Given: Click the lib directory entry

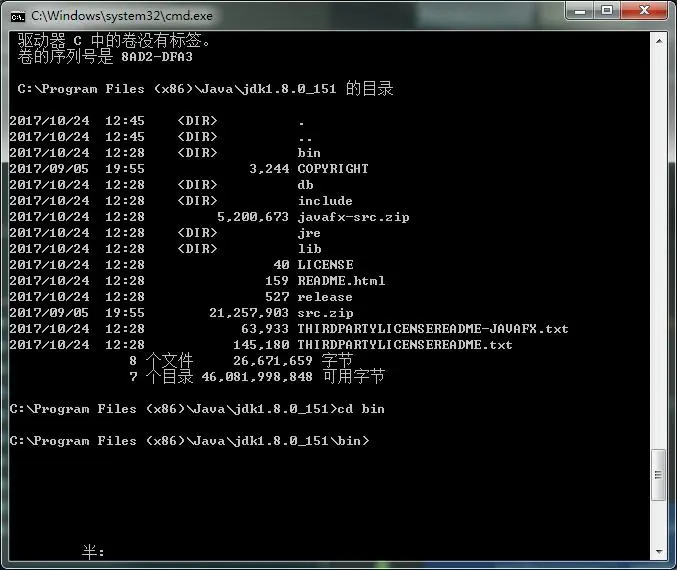Looking at the screenshot, I should 309,249.
